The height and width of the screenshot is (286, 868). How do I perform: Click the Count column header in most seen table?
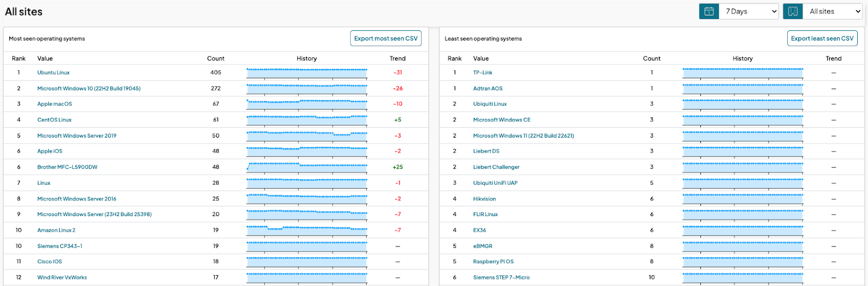[x=215, y=58]
